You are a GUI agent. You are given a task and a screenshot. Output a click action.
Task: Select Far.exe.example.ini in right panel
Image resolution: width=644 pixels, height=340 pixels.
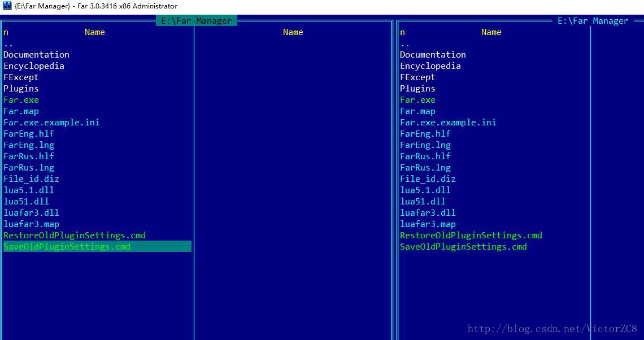pyautogui.click(x=448, y=123)
